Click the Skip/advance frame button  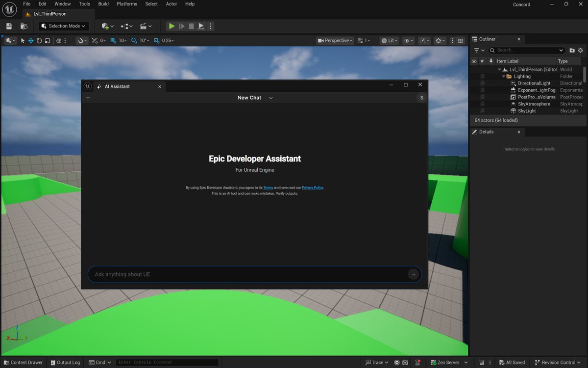pyautogui.click(x=181, y=26)
